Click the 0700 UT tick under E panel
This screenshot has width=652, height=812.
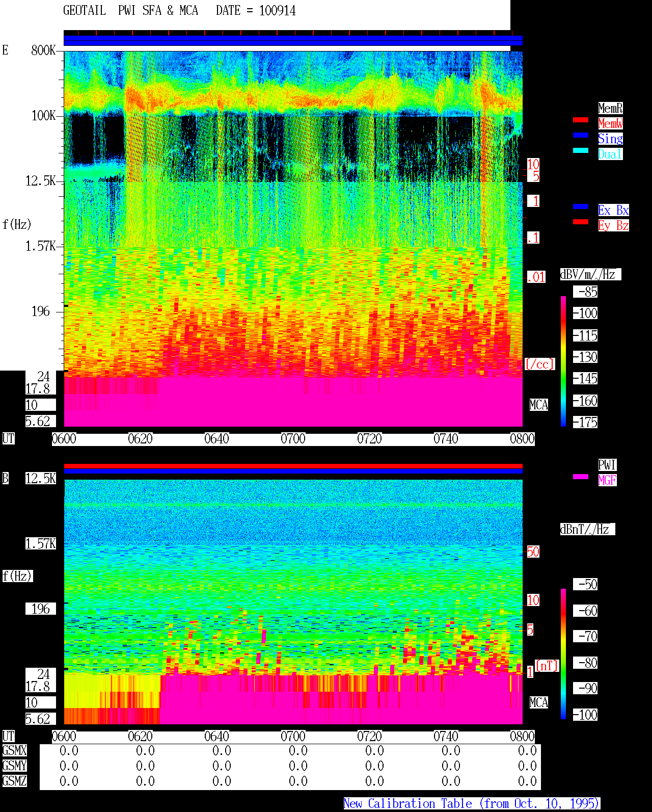[x=293, y=439]
